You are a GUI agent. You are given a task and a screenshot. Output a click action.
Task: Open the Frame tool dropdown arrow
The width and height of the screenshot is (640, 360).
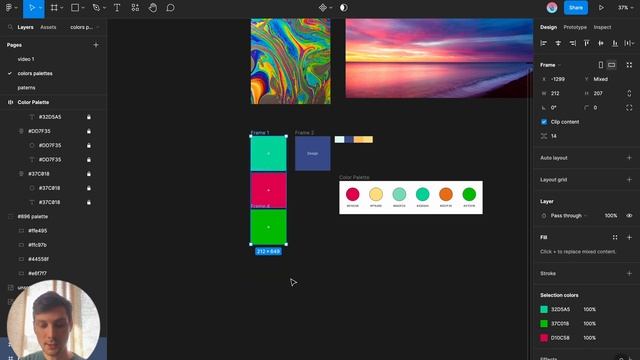click(62, 8)
